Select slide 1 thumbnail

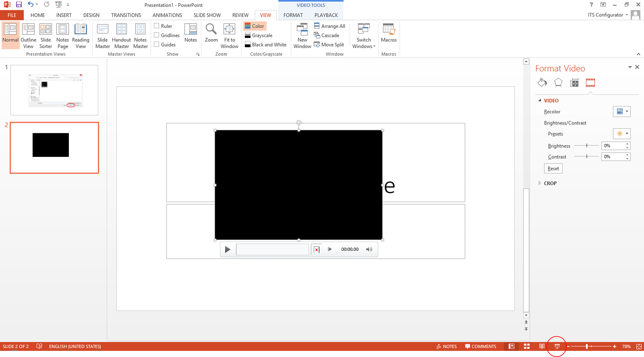point(54,90)
